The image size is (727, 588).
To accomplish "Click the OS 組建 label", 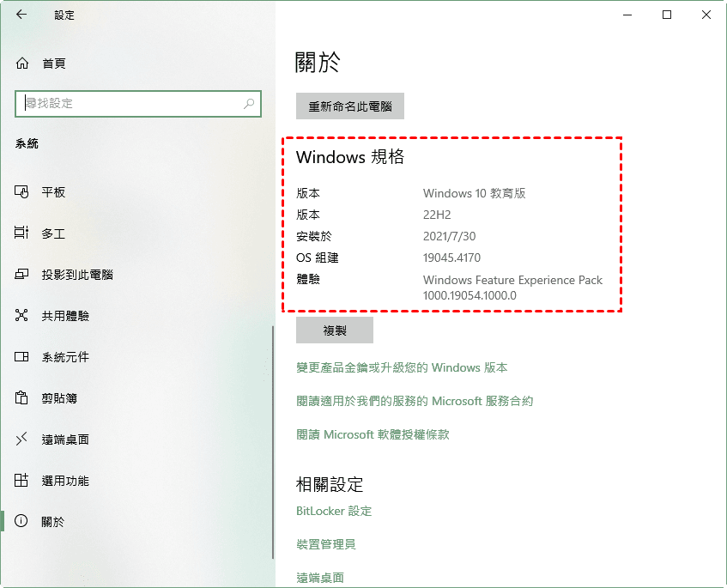I will point(317,258).
